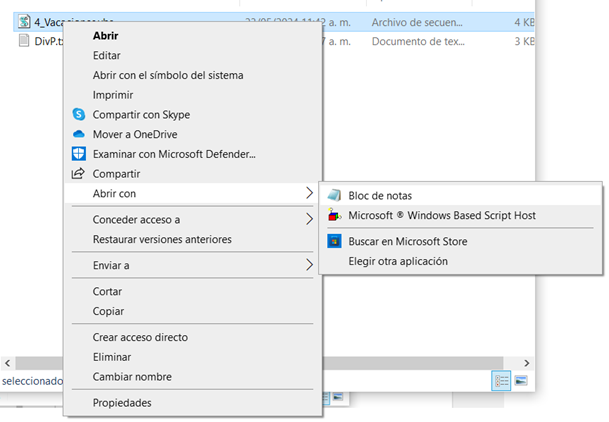Click the horizontal scrollbar left arrow

(7, 363)
